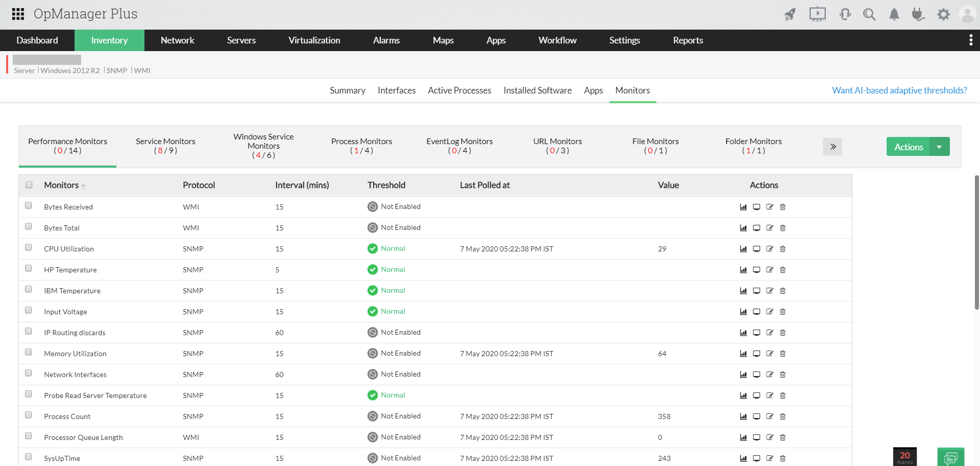Image resolution: width=980 pixels, height=466 pixels.
Task: Open the three-dot overflow menu
Action: click(971, 40)
